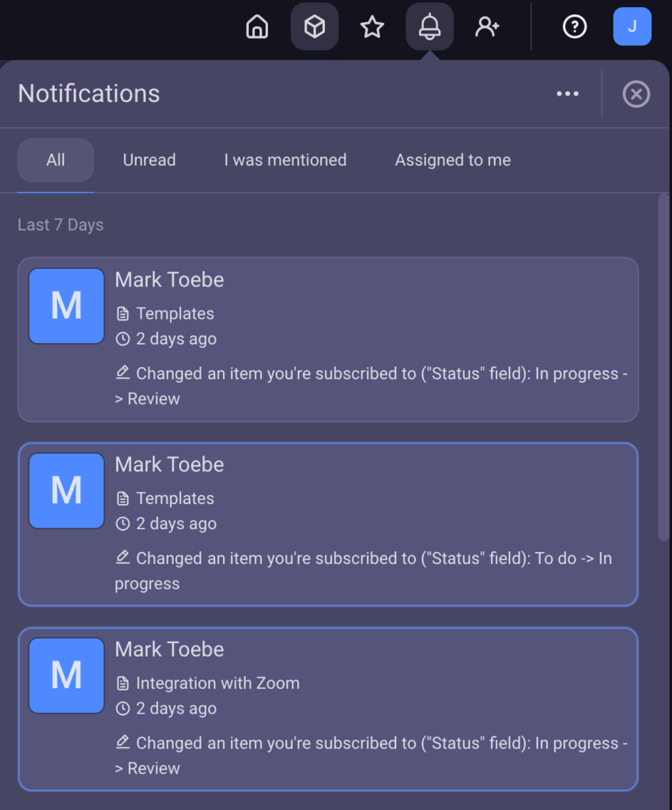
Task: View the Assigned to me tab
Action: tap(453, 160)
